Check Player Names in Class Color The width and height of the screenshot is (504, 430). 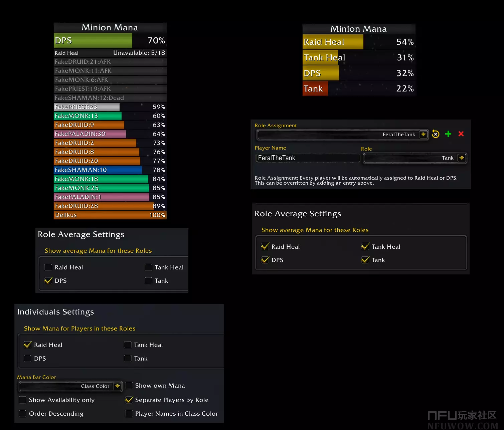(x=129, y=413)
